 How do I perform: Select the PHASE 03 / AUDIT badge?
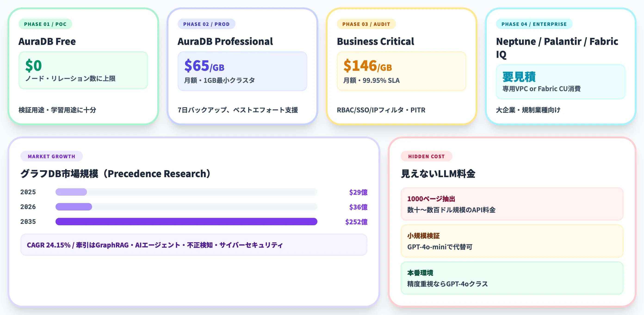pyautogui.click(x=366, y=24)
